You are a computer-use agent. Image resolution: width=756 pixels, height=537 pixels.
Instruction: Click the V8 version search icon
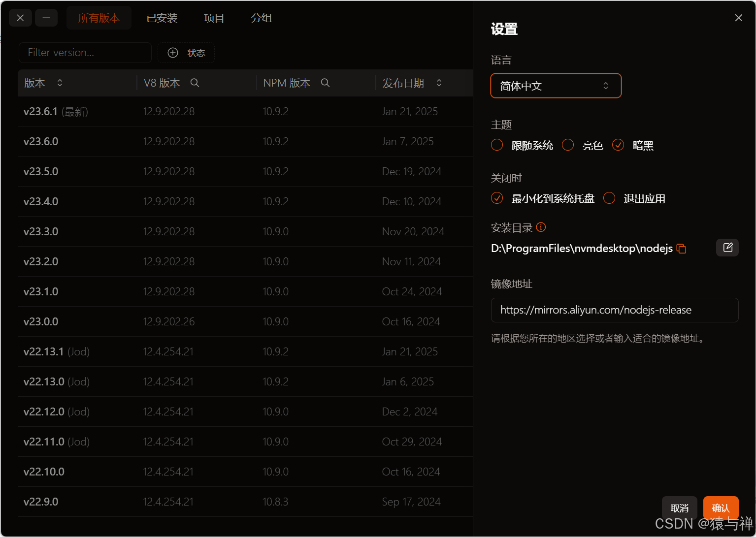click(195, 83)
